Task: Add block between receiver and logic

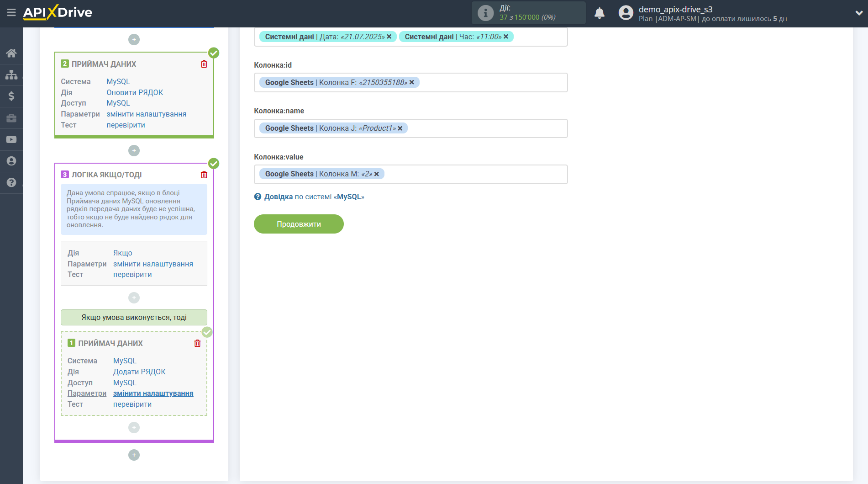Action: tap(134, 150)
